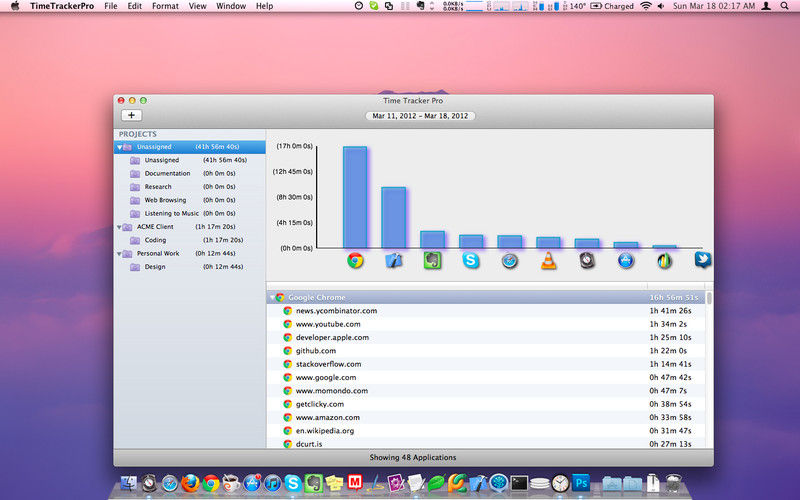The image size is (800, 500).
Task: Collapse the top-level Unassigned project group
Action: [119, 147]
